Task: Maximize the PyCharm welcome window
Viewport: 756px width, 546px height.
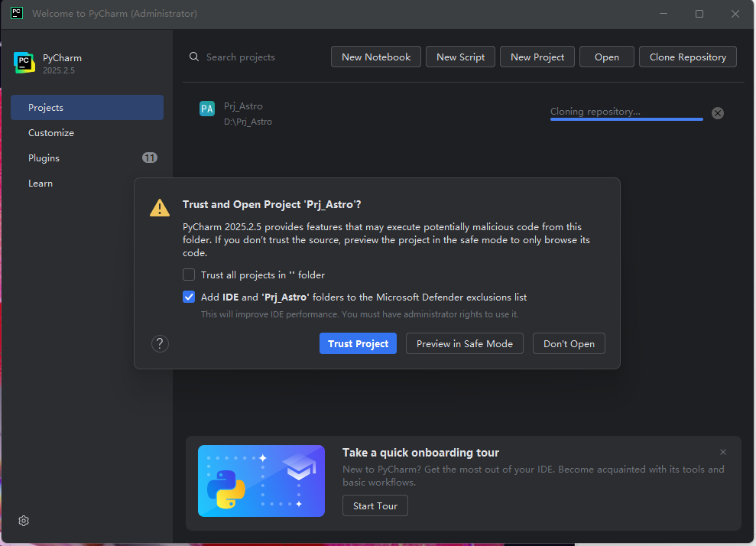Action: (699, 14)
